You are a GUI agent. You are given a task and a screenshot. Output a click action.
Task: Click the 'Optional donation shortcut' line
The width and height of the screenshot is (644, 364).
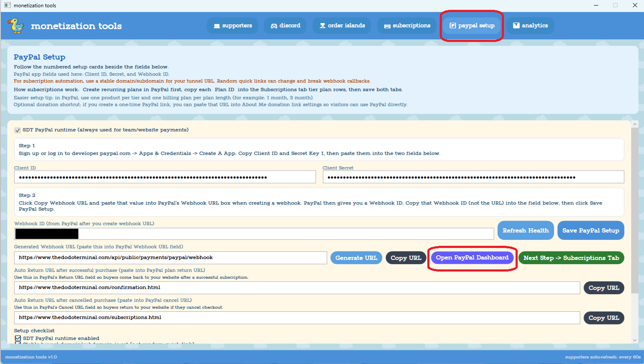point(211,104)
